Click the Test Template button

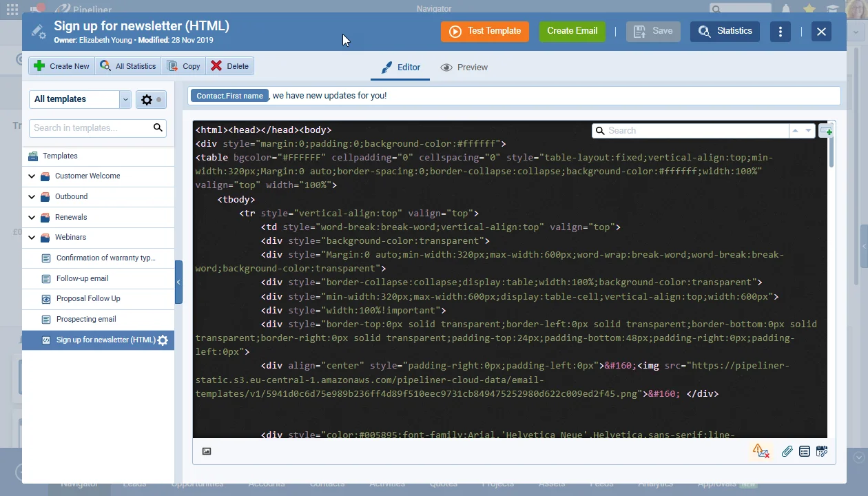pos(485,31)
